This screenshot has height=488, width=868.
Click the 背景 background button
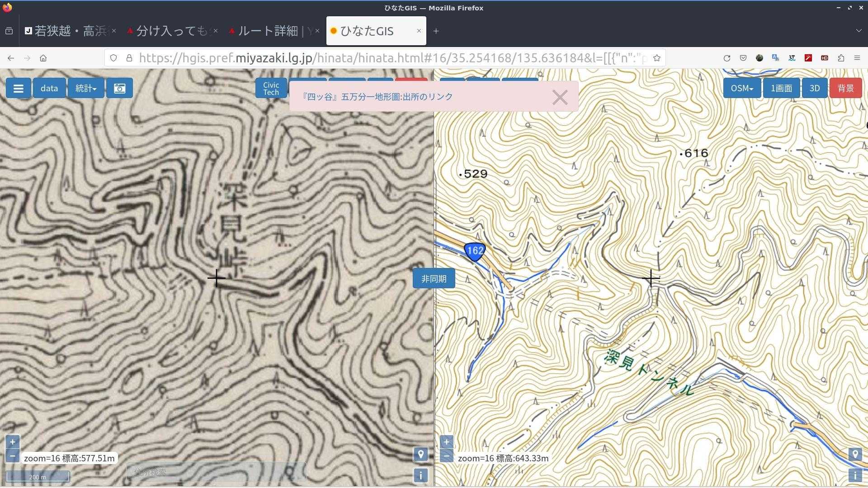845,88
